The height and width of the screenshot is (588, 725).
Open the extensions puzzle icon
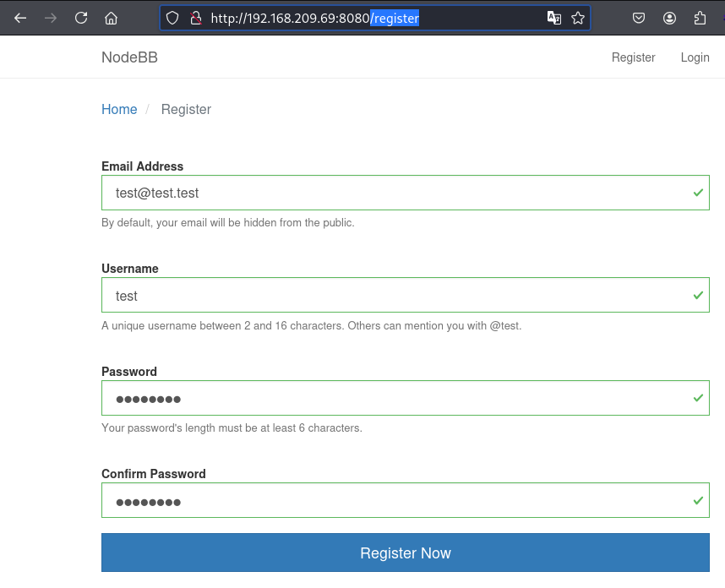700,18
